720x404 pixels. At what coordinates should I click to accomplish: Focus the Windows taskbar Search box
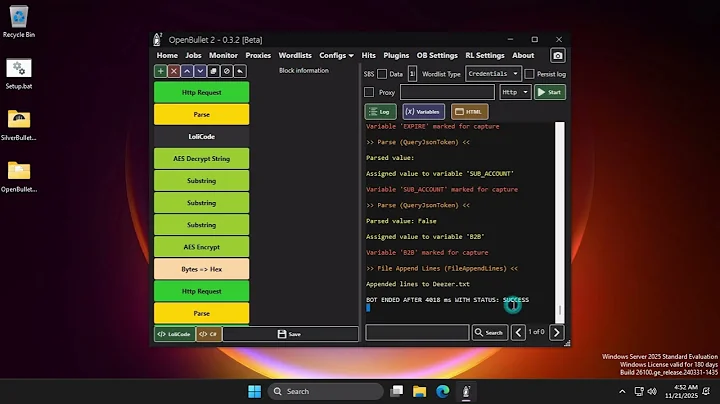click(326, 392)
